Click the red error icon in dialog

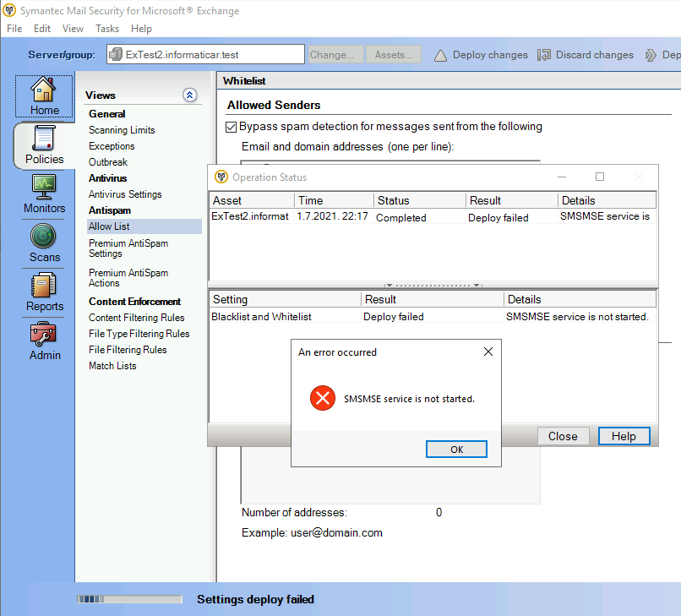[323, 398]
